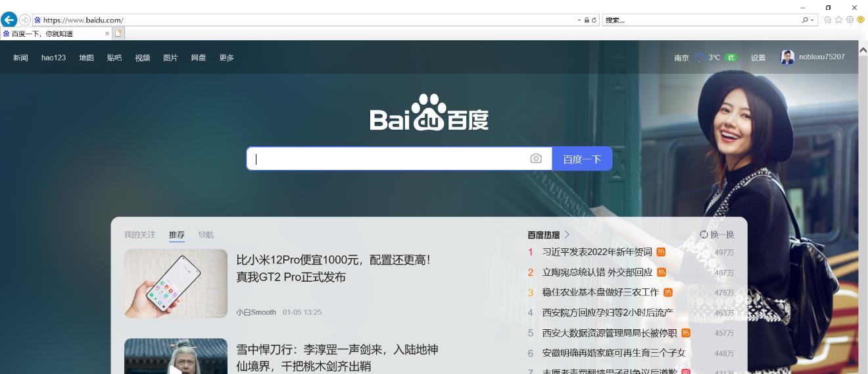Open the phone thumbnail for 真我GT2 Pro article
This screenshot has width=868, height=374.
coord(176,283)
